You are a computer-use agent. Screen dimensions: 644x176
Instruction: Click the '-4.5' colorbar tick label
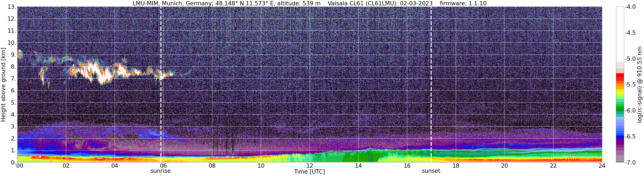[x=630, y=33]
